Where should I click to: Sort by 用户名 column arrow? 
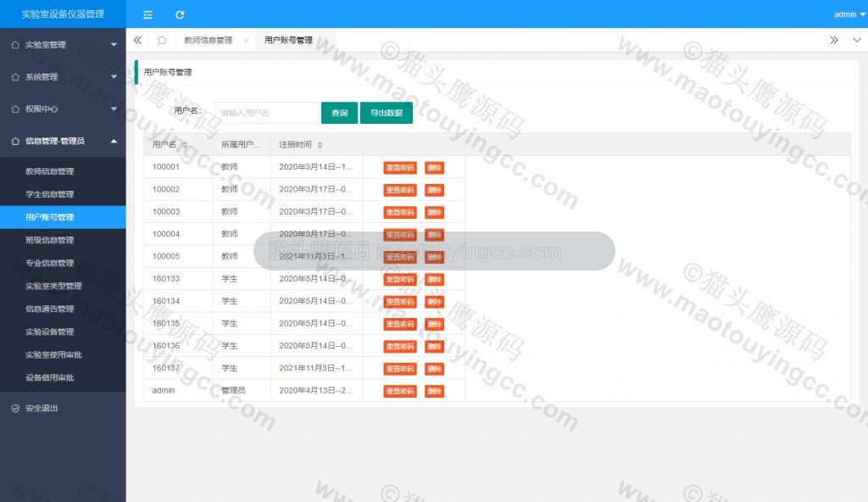click(185, 145)
